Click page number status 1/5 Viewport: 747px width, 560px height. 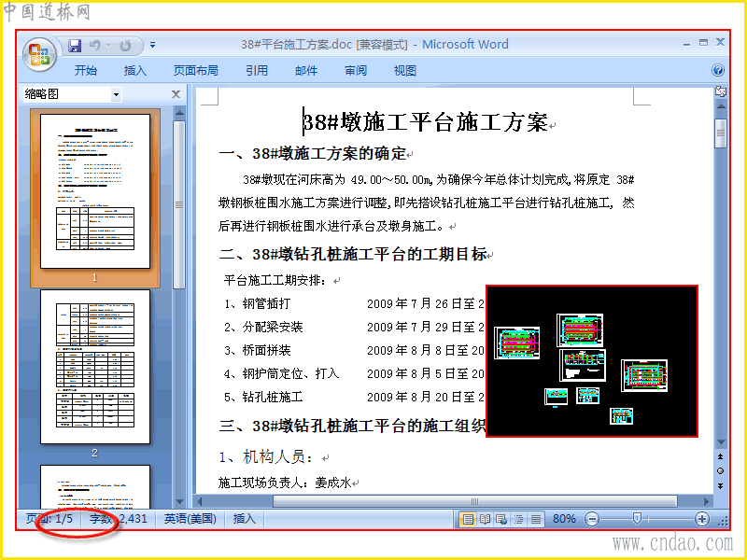(x=49, y=519)
